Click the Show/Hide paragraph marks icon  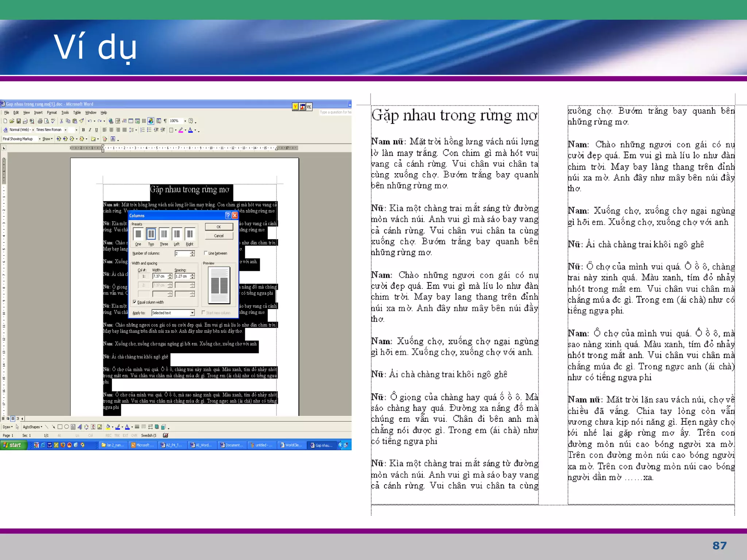(165, 121)
